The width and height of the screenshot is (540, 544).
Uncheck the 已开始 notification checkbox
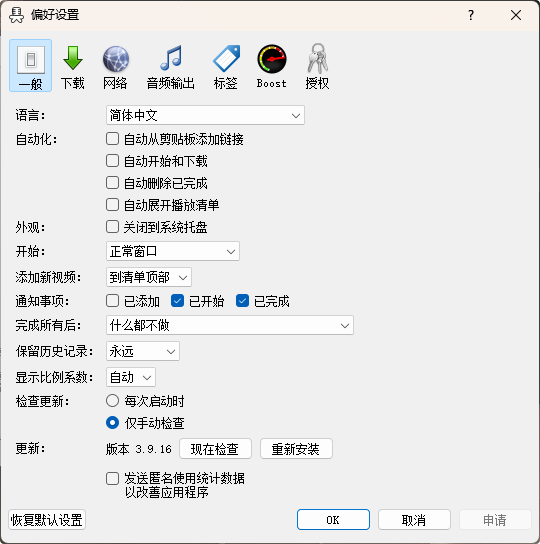coord(177,301)
